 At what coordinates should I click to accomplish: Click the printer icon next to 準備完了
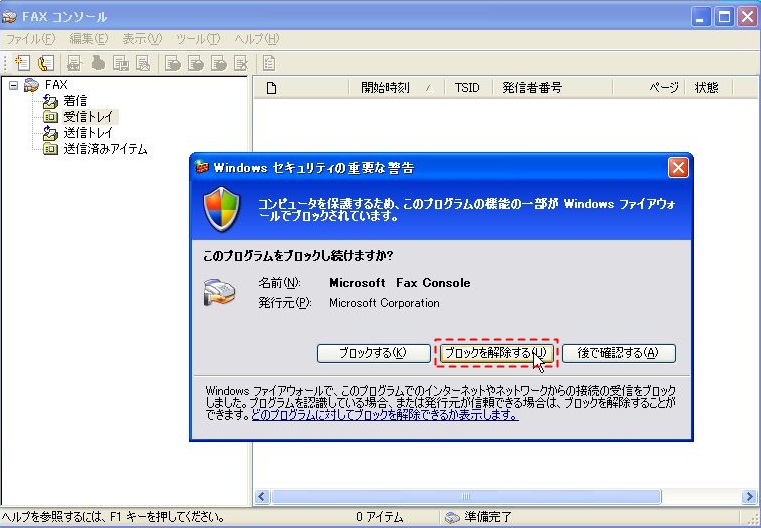452,517
